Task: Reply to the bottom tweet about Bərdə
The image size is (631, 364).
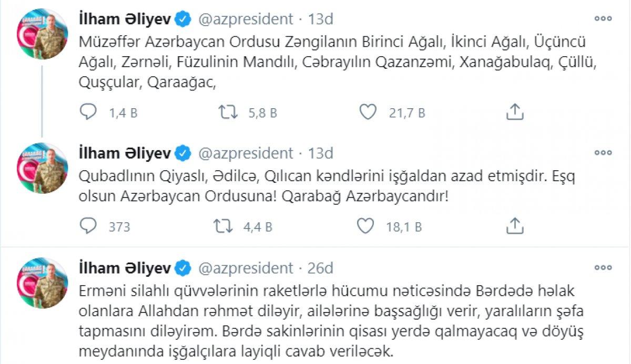Action: (x=89, y=362)
